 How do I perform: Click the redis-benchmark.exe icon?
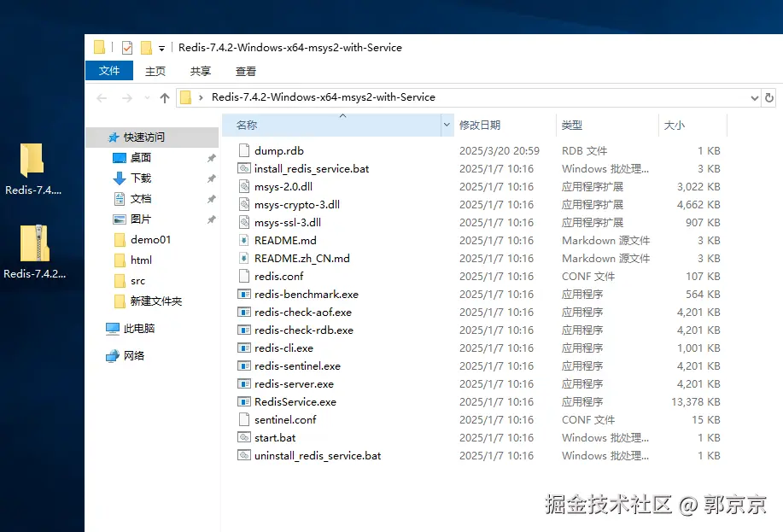(x=243, y=294)
